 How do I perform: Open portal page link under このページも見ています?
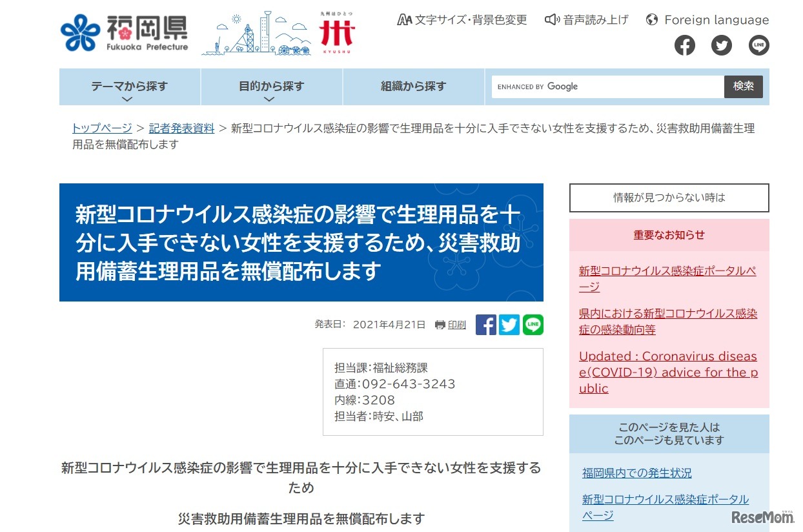coord(666,507)
